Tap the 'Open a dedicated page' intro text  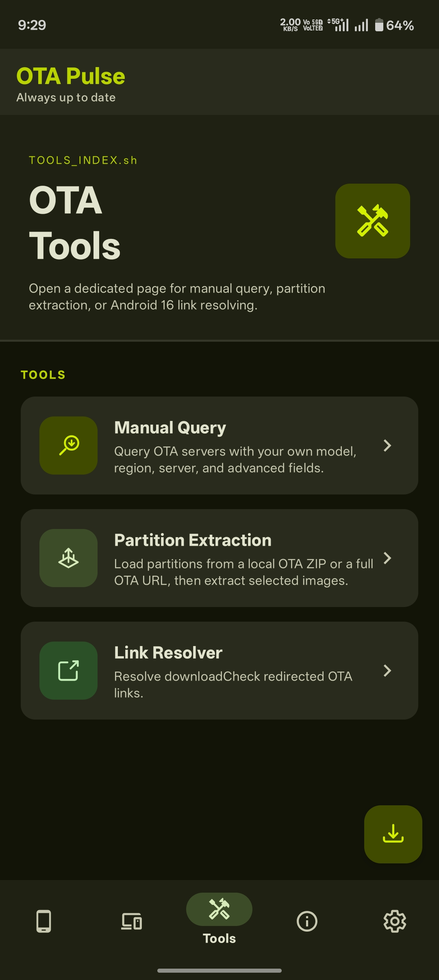[x=177, y=297]
